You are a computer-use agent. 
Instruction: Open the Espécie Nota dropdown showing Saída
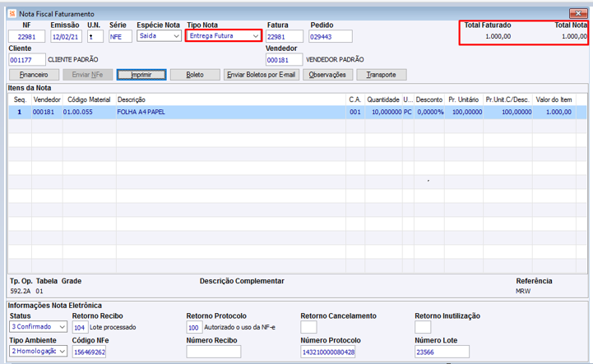click(x=159, y=36)
